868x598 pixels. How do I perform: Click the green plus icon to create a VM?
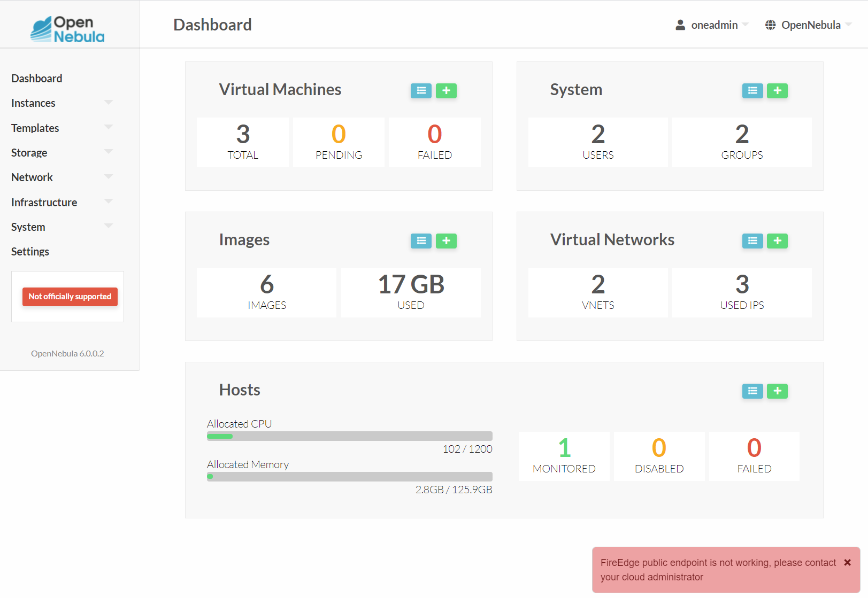(x=447, y=91)
